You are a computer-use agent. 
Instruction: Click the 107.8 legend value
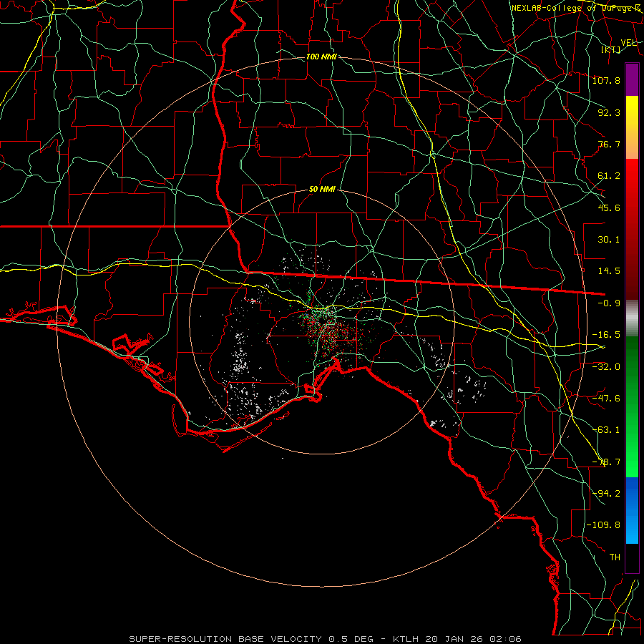pos(606,80)
